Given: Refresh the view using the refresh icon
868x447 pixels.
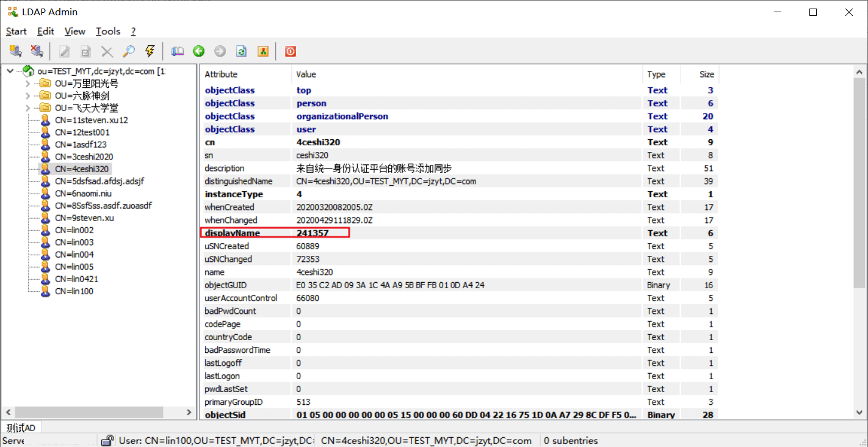Looking at the screenshot, I should [x=242, y=51].
